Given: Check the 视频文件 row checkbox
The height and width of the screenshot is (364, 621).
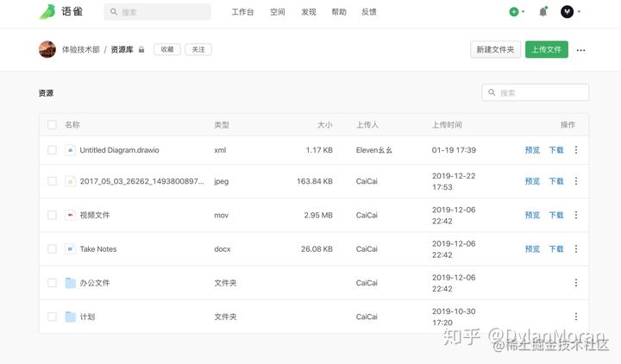Looking at the screenshot, I should tap(52, 215).
